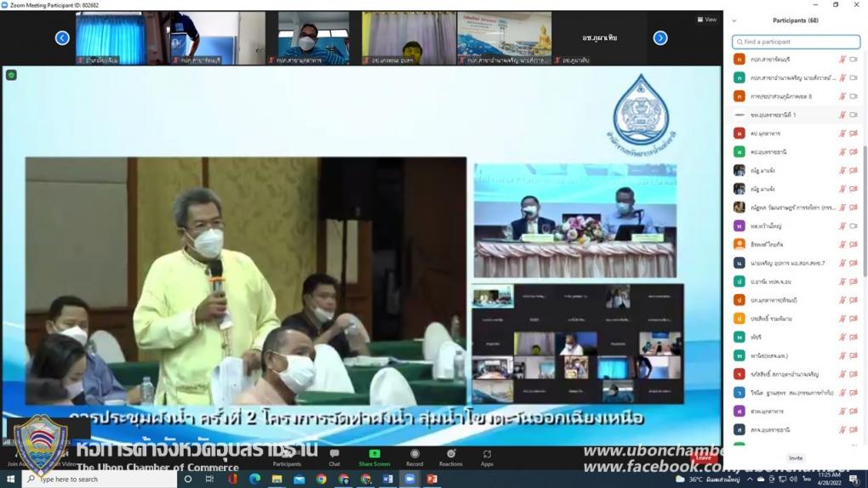
Task: Select participant นายเจริญ อุปการ ผอ.สอก.สพข.7
Action: 796,263
